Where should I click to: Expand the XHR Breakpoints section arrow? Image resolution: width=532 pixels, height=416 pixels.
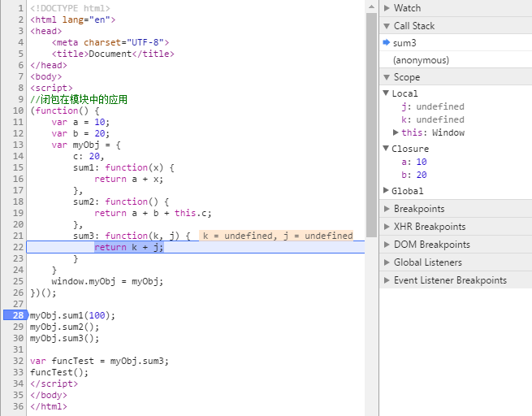click(x=387, y=227)
